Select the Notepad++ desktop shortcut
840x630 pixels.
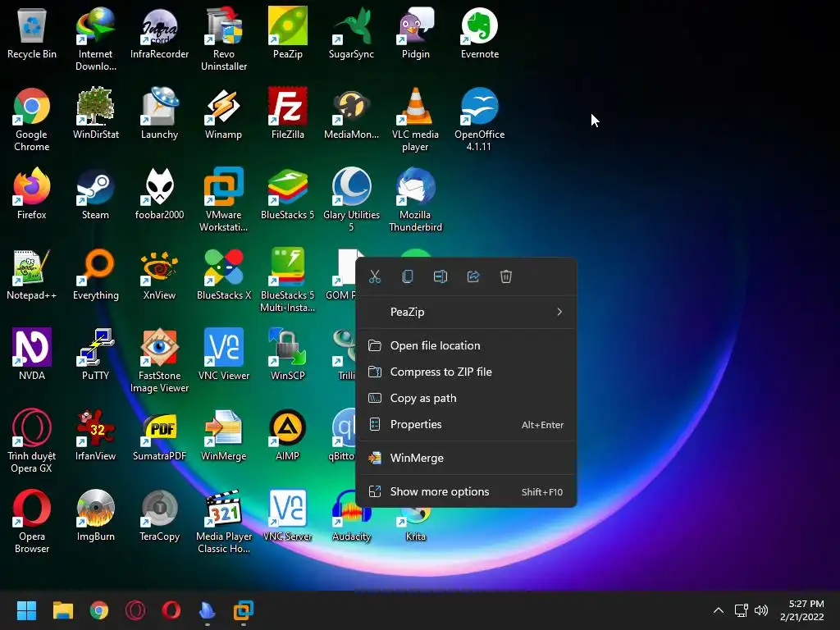point(32,274)
